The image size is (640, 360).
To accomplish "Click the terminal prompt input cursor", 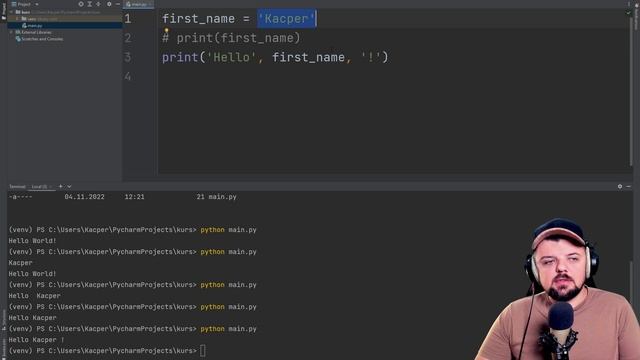I will tap(203, 351).
